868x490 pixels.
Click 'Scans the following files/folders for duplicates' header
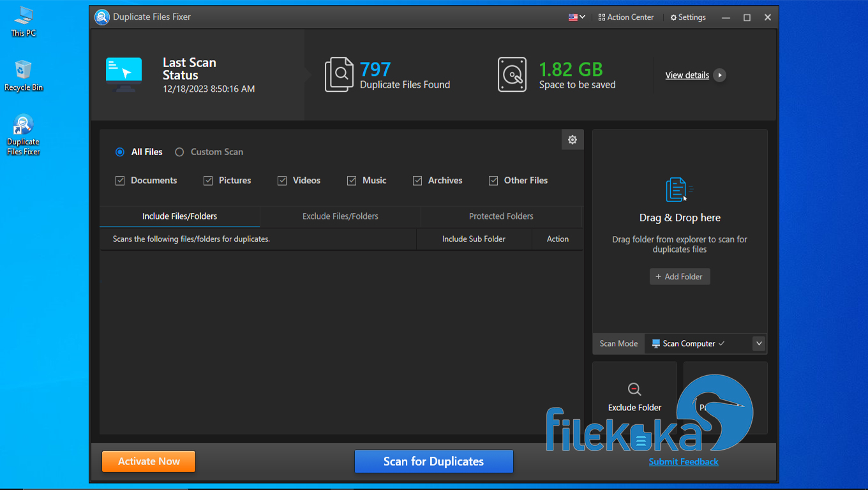(x=191, y=239)
